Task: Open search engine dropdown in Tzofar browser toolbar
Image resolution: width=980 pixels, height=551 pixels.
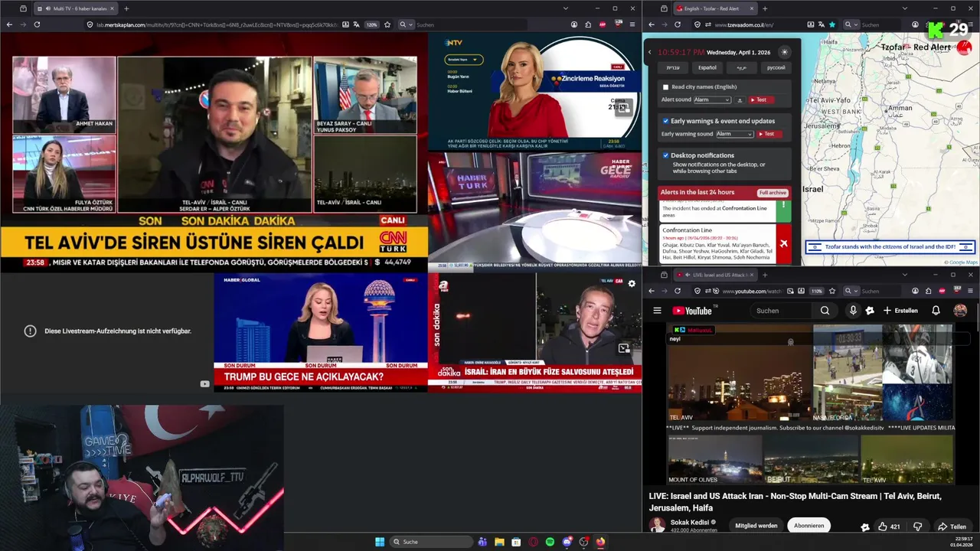Action: click(x=850, y=24)
